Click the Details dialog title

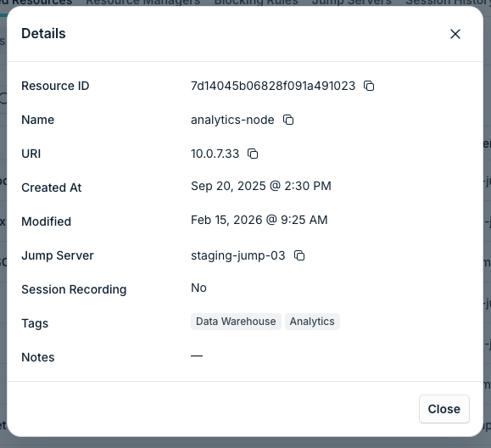point(43,34)
